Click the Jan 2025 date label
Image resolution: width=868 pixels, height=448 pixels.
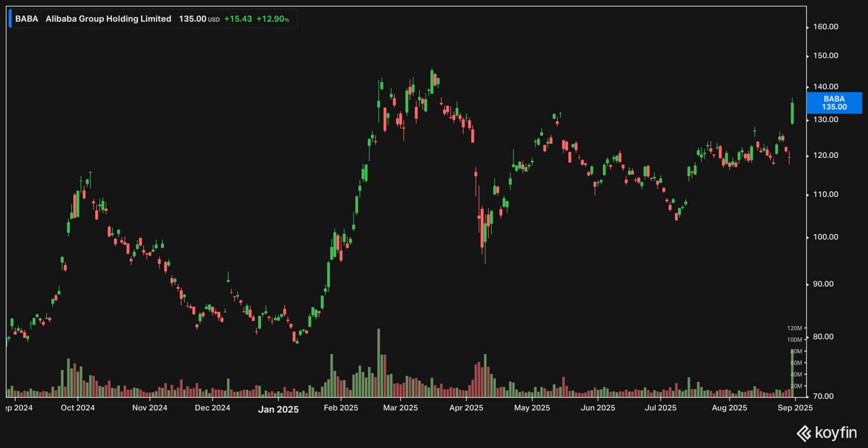tap(278, 410)
